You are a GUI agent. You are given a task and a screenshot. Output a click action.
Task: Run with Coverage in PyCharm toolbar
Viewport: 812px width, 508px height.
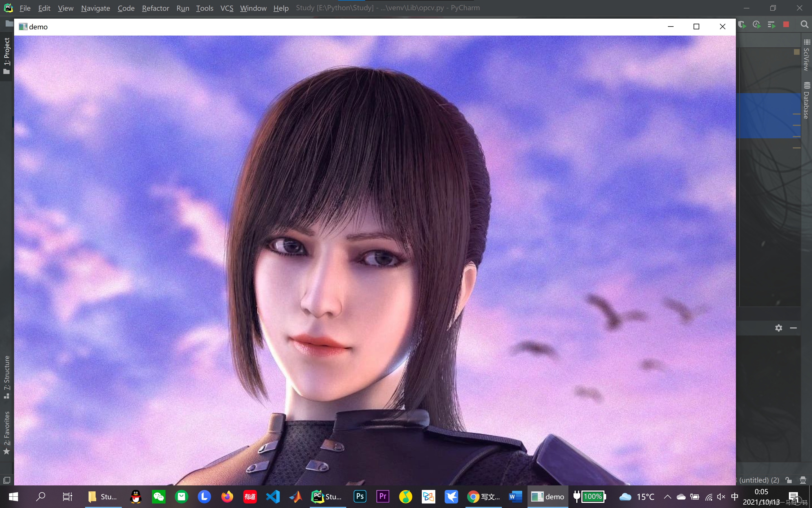point(742,25)
